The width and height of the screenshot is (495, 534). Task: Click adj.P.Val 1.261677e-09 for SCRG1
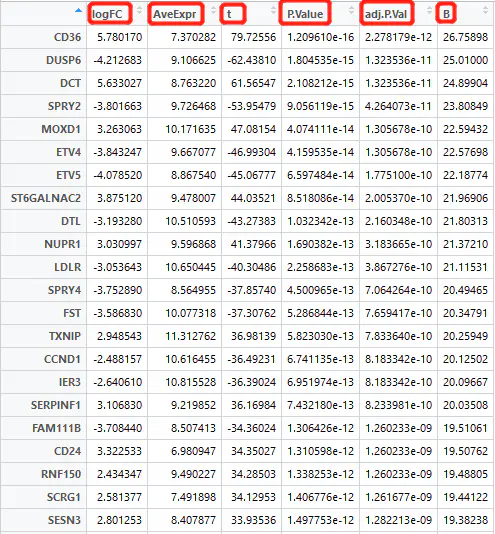[x=398, y=497]
